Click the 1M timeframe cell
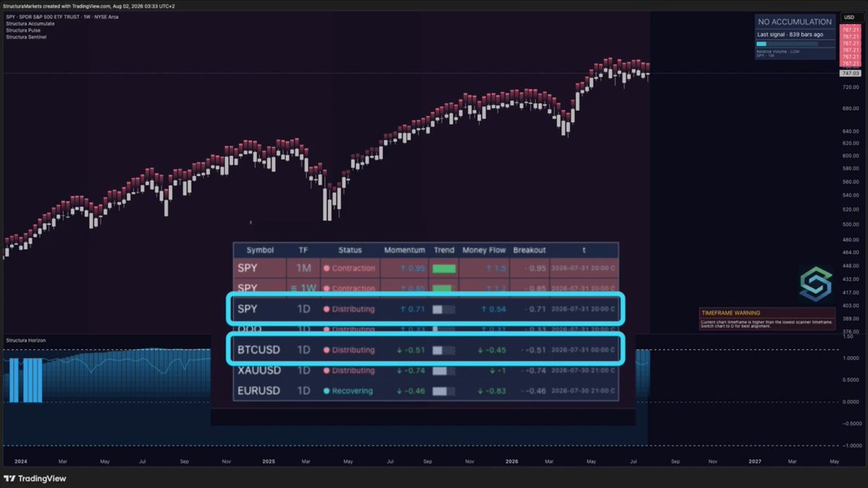 click(304, 268)
